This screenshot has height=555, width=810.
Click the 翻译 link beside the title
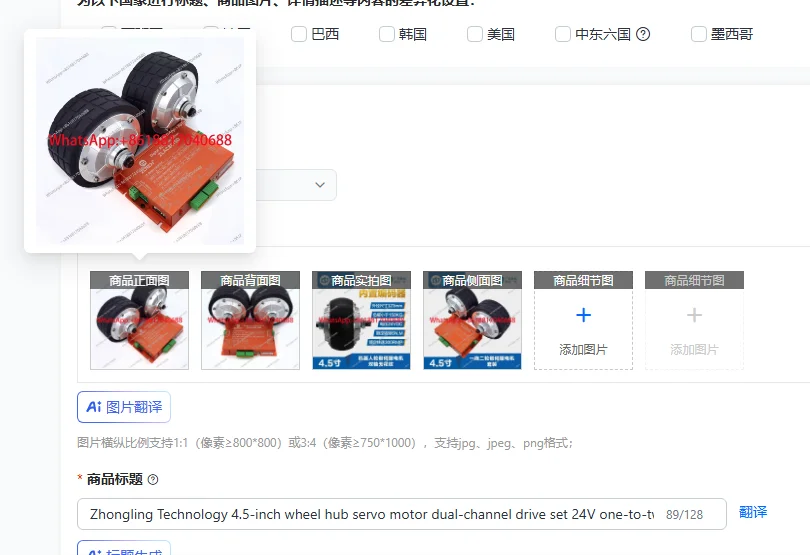pyautogui.click(x=753, y=512)
